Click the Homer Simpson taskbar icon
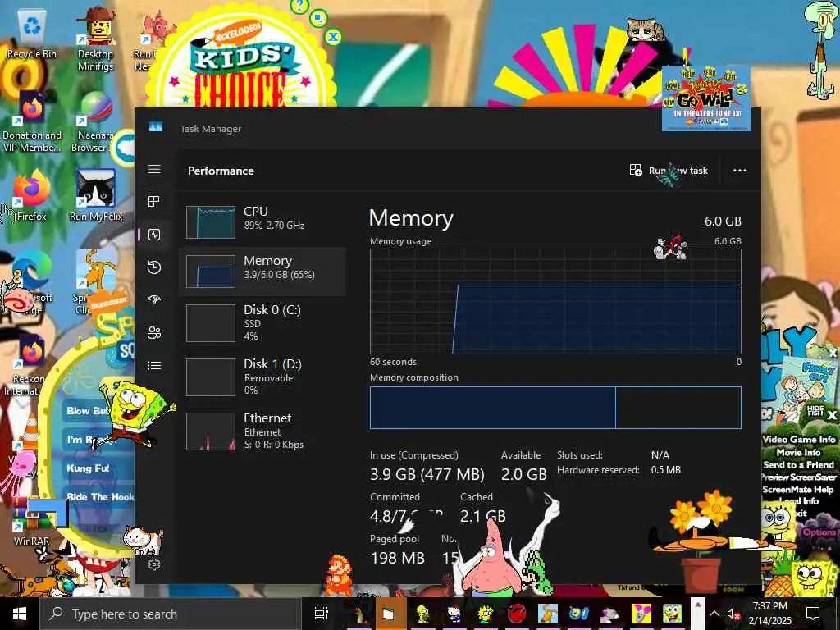840x630 pixels. 422,614
